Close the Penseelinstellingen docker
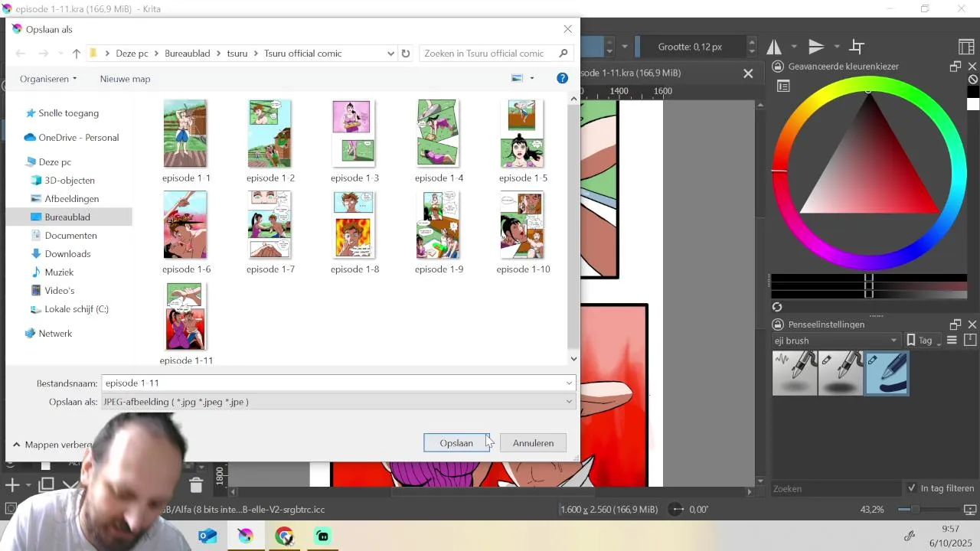Viewport: 980px width, 551px height. click(972, 324)
